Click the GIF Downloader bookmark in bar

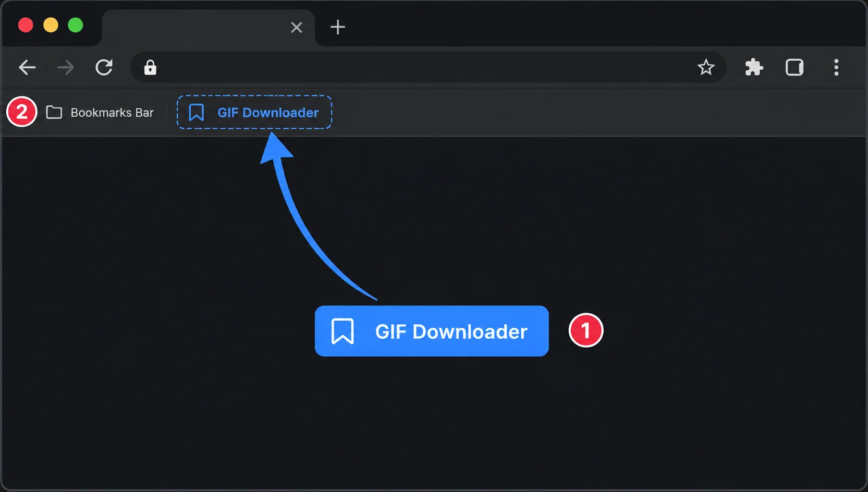[x=254, y=112]
